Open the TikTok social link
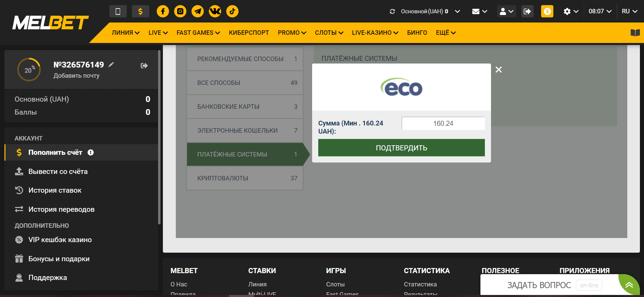The image size is (644, 297). pos(232,11)
